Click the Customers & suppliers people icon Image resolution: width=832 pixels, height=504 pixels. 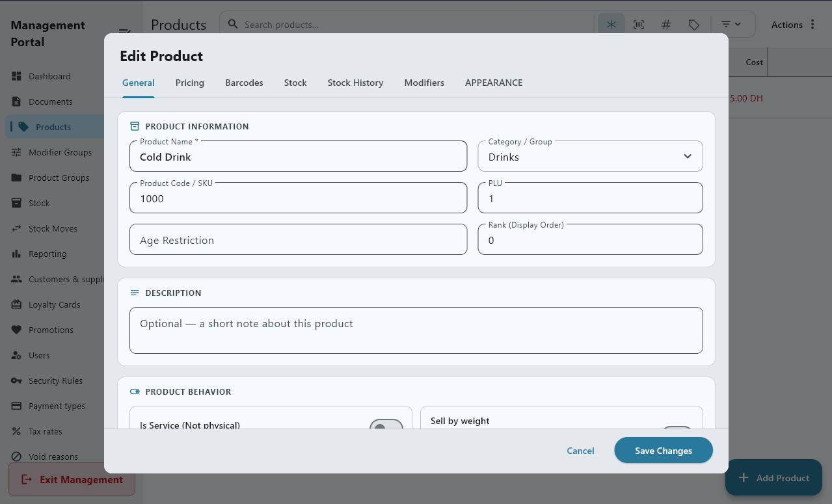[x=16, y=279]
